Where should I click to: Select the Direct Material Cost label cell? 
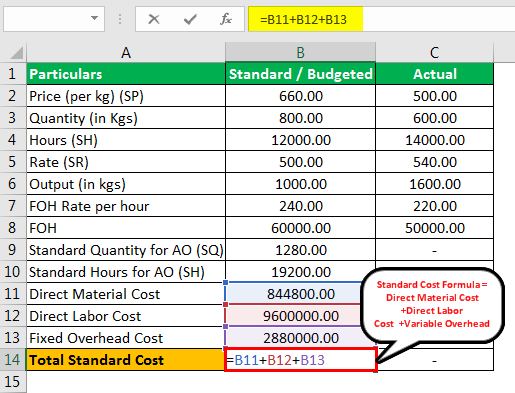126,294
